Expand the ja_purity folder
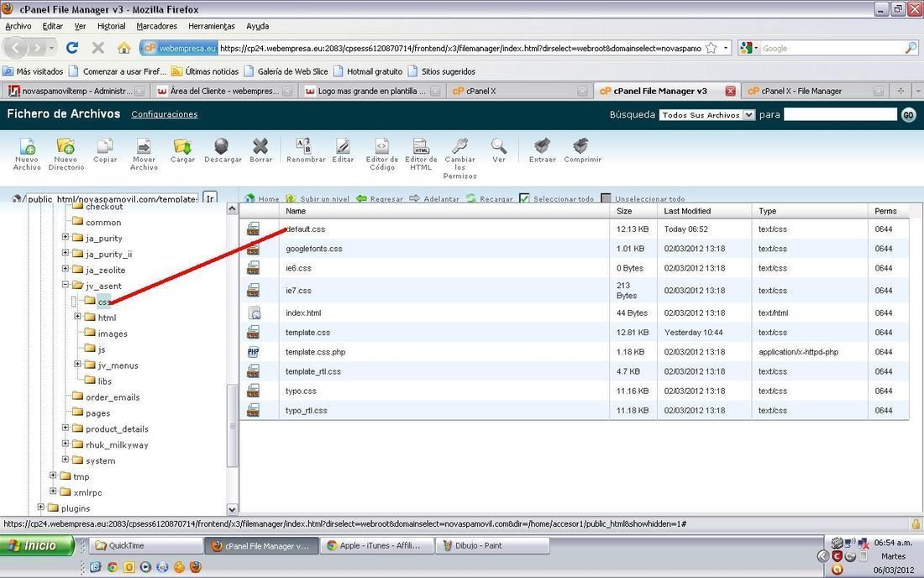The height and width of the screenshot is (578, 924). (x=66, y=237)
